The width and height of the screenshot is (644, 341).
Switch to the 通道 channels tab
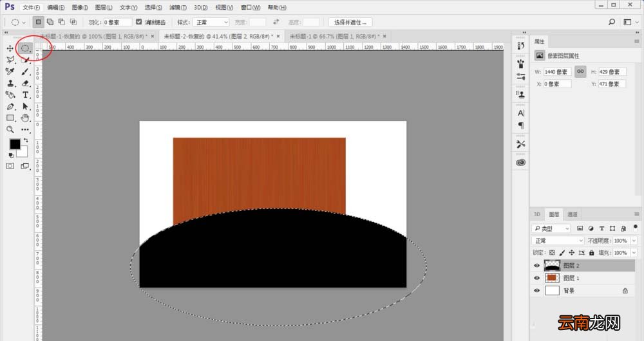(x=572, y=214)
